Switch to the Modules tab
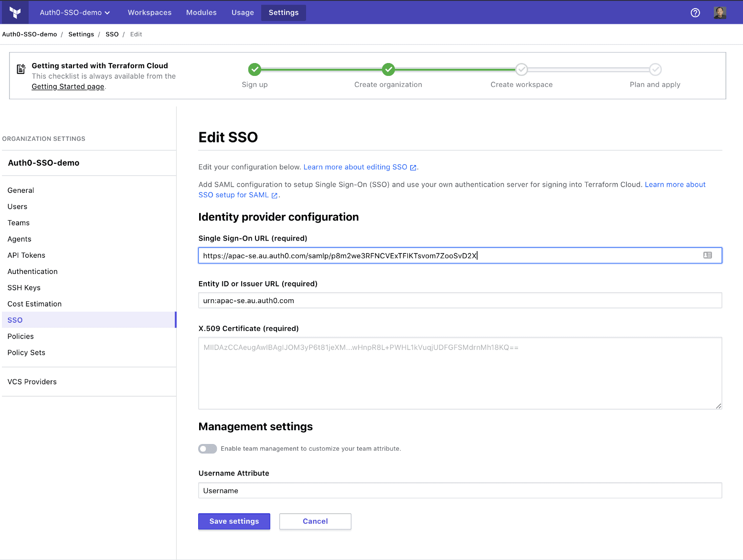Image resolution: width=743 pixels, height=560 pixels. coord(201,13)
